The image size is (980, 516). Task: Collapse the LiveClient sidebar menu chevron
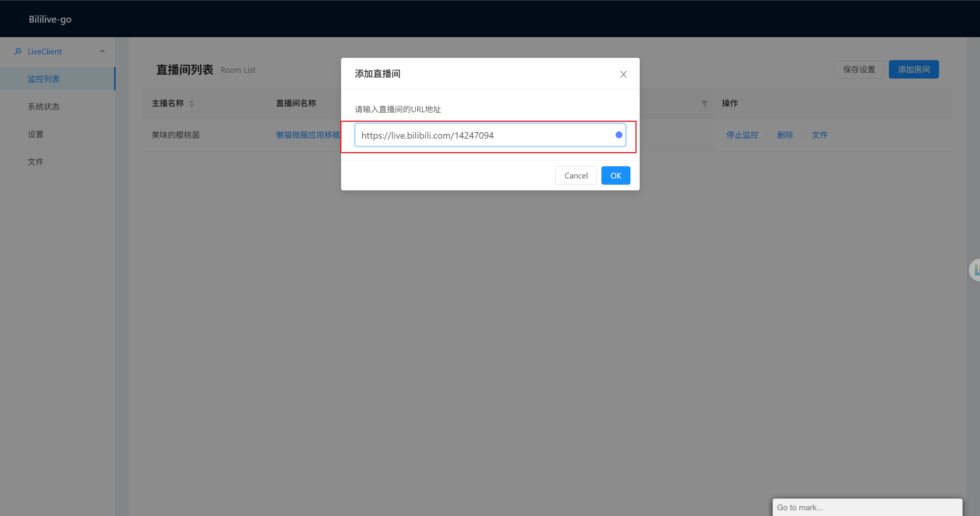pyautogui.click(x=102, y=51)
